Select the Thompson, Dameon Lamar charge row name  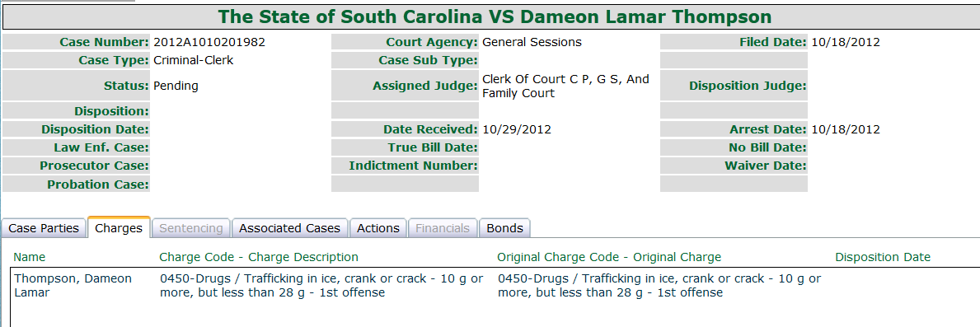(73, 285)
